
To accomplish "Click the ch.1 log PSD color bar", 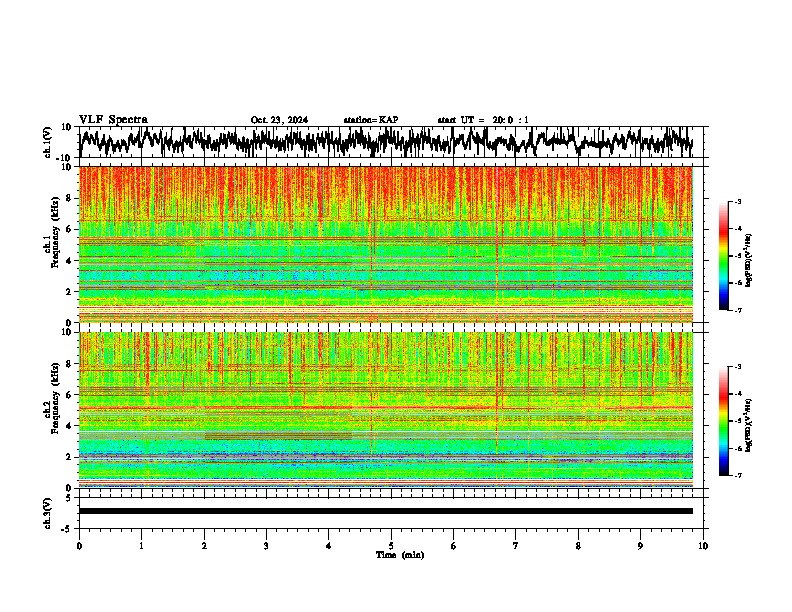I will (x=724, y=256).
